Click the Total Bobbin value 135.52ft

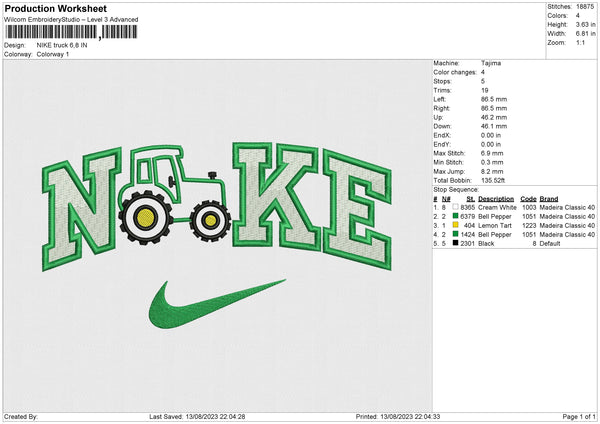[493, 180]
